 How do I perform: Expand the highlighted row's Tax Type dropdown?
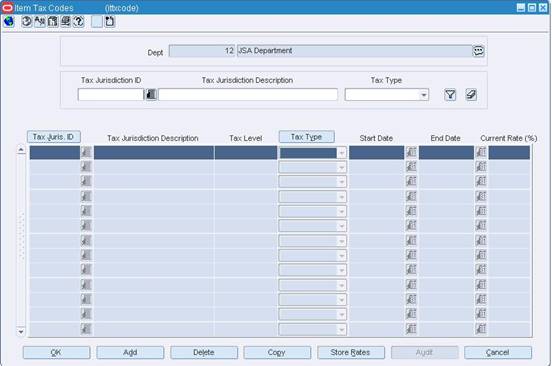pyautogui.click(x=341, y=153)
